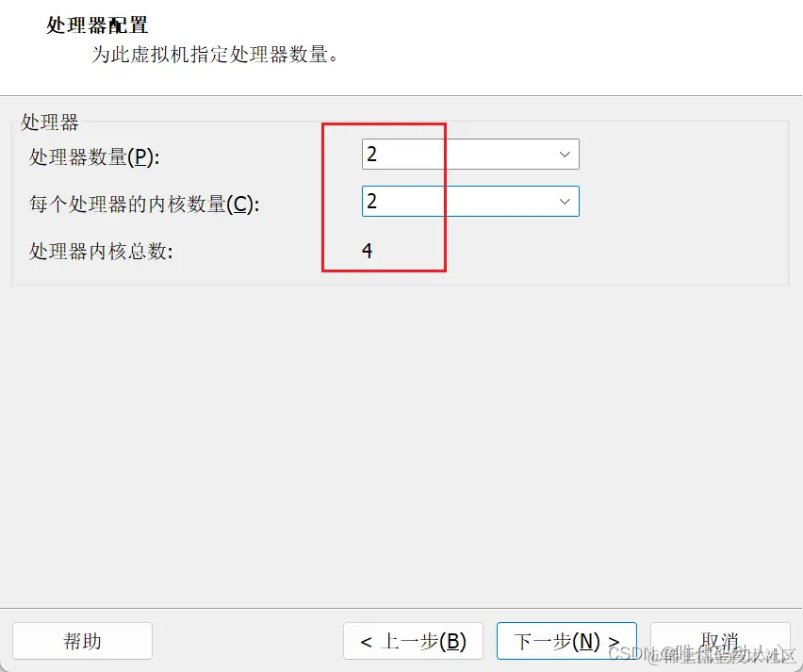
Task: Click the total core count value 4
Action: click(x=369, y=251)
